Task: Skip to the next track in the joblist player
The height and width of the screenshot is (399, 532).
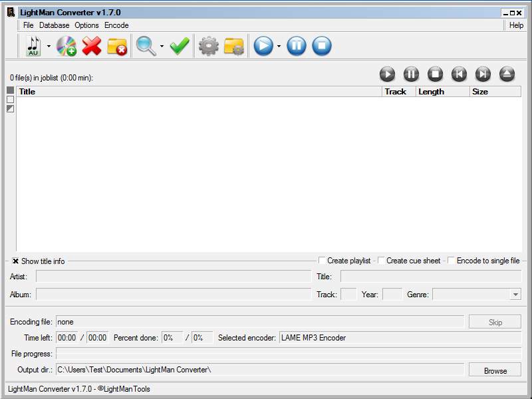Action: click(x=483, y=74)
